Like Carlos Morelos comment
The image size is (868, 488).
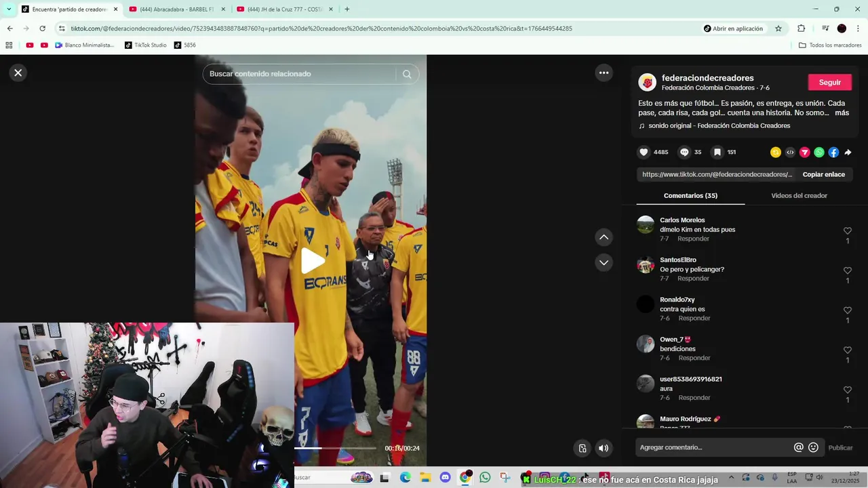(847, 231)
